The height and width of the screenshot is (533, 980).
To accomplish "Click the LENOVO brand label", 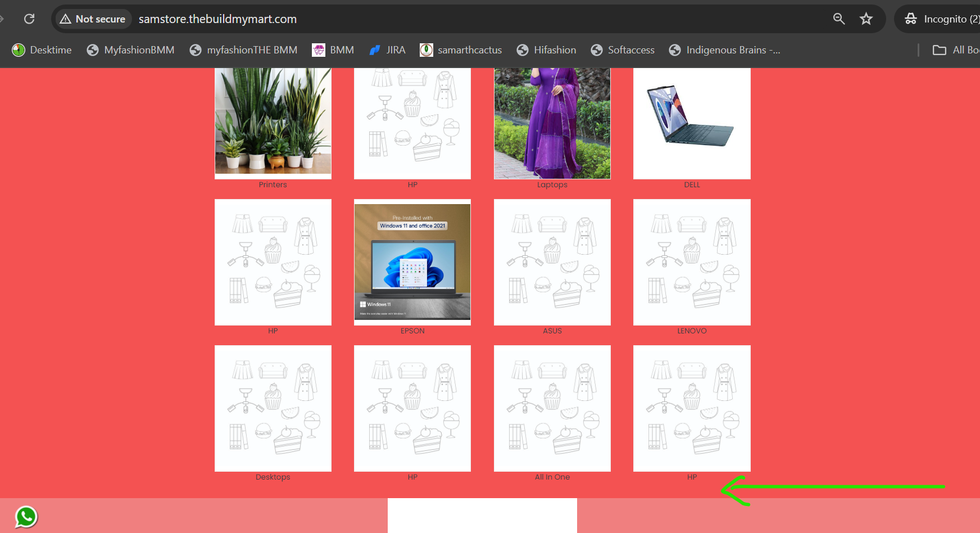I will (692, 331).
